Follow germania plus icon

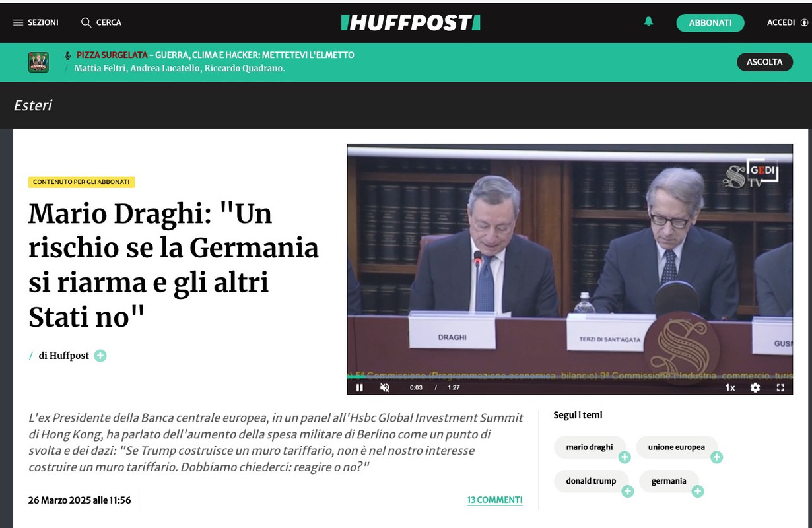[x=697, y=491]
